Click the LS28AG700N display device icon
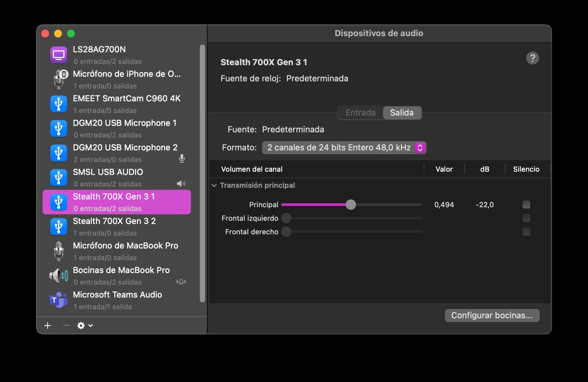 coord(59,55)
